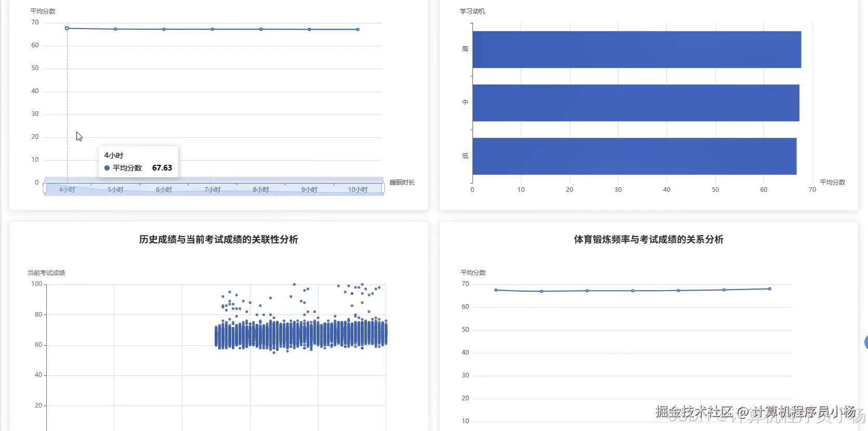Click 平均分数 label above the sleep line chart
The height and width of the screenshot is (431, 868).
[43, 11]
